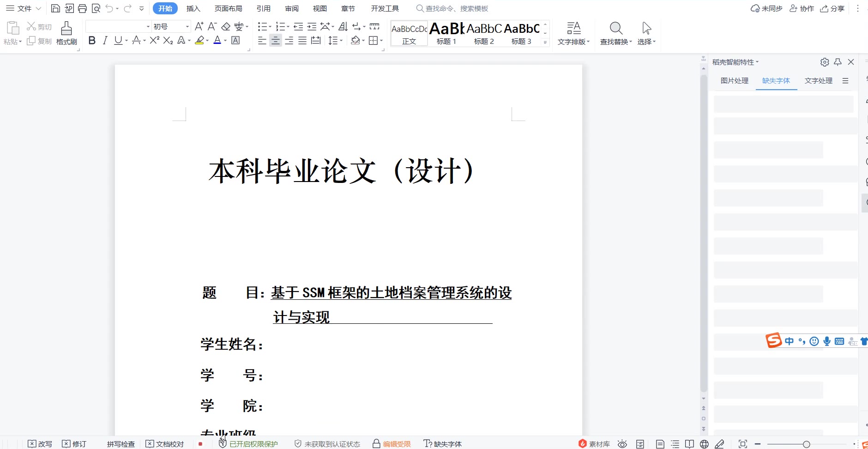
Task: Click the Cut (剪切) scissors button
Action: click(x=39, y=27)
